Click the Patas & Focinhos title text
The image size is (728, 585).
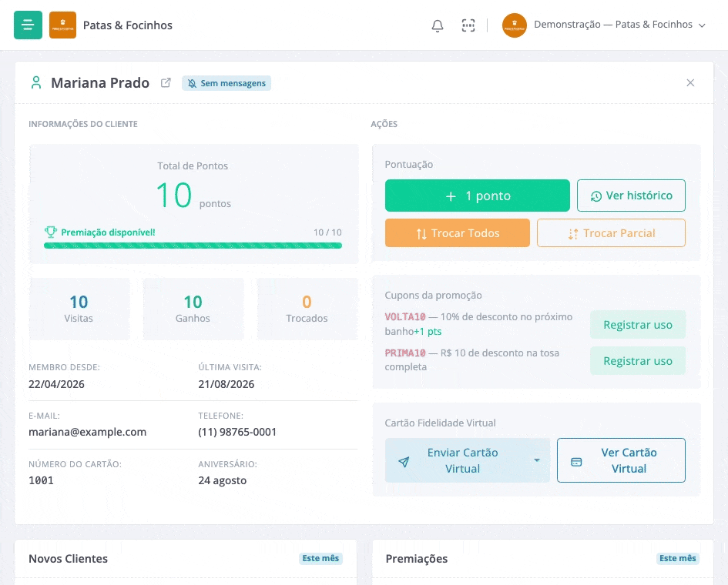tap(128, 25)
